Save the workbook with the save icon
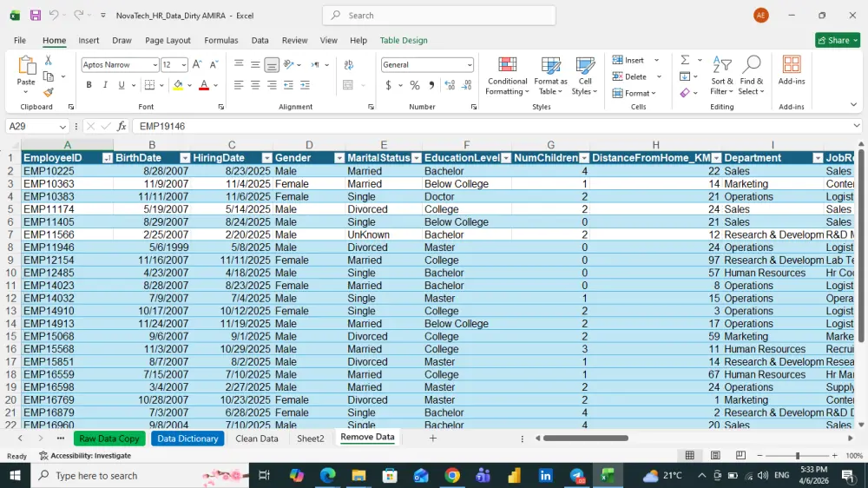 (36, 16)
